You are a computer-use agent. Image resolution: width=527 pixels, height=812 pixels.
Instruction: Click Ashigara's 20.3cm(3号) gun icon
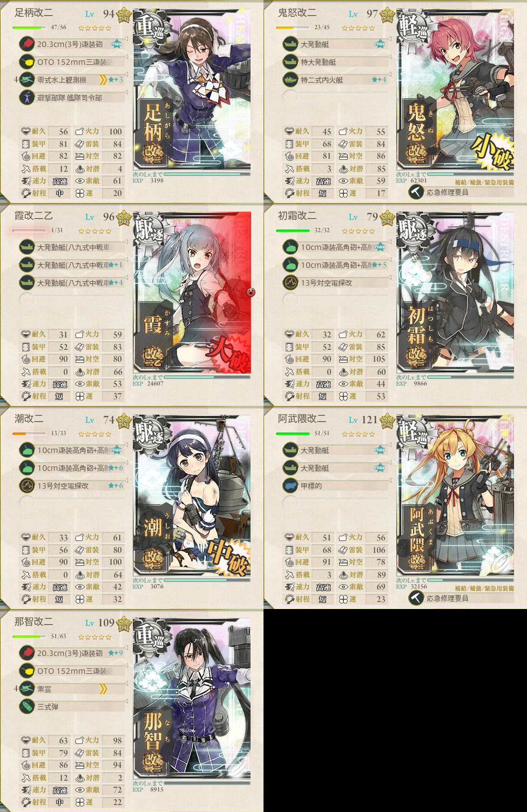coord(27,44)
